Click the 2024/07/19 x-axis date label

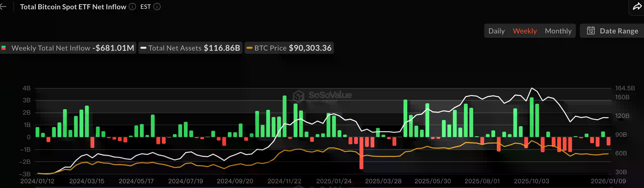click(186, 181)
